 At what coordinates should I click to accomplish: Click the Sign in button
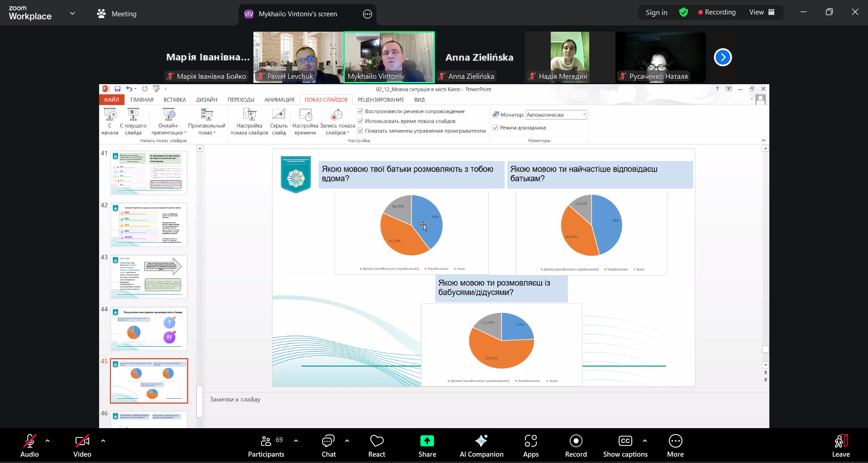click(656, 12)
